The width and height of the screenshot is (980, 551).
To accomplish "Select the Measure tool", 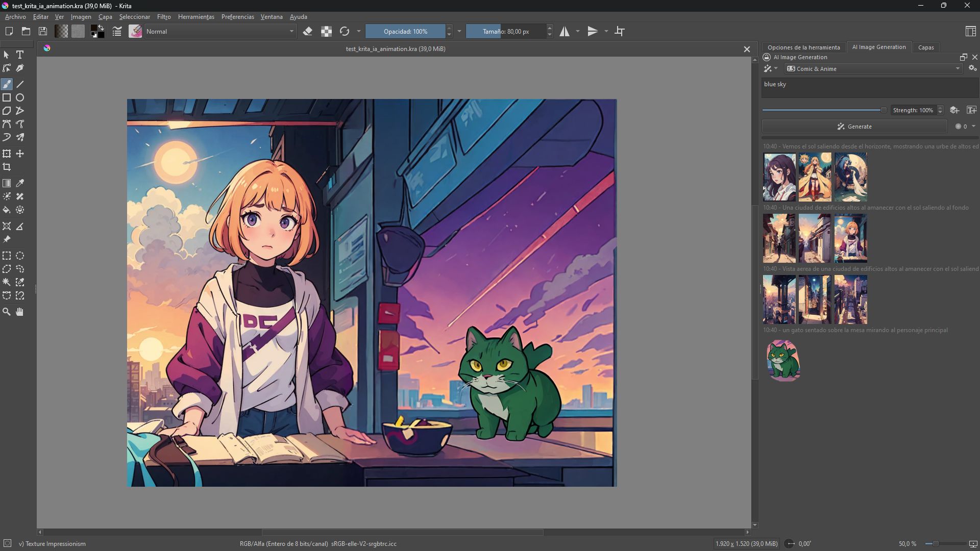I will 20,226.
